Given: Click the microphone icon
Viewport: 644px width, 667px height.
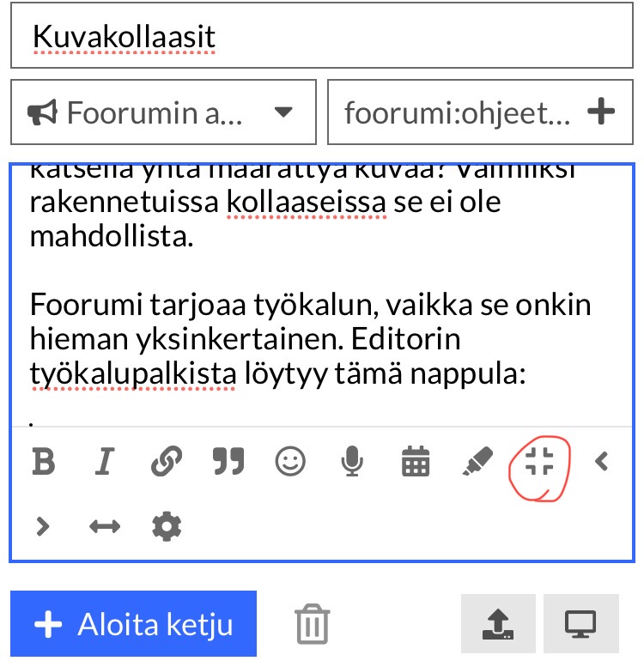Looking at the screenshot, I should (351, 463).
